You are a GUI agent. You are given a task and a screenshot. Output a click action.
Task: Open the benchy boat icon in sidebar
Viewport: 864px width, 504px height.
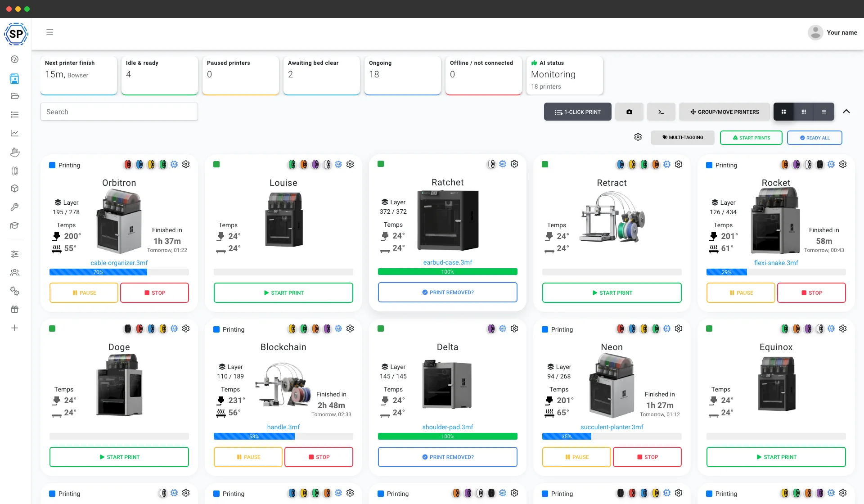[x=14, y=152]
